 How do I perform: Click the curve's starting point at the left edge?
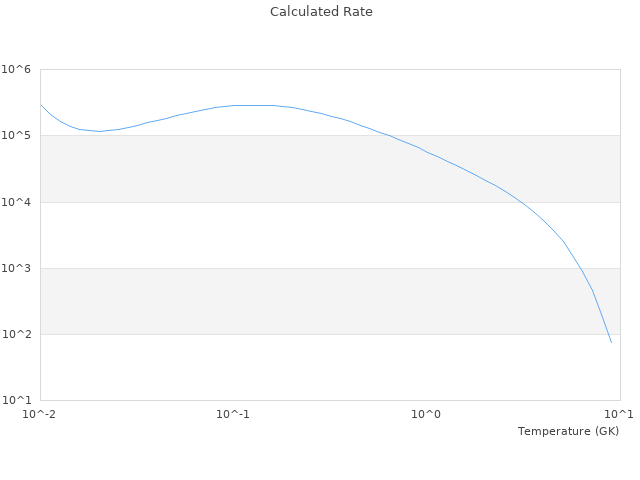[41, 105]
